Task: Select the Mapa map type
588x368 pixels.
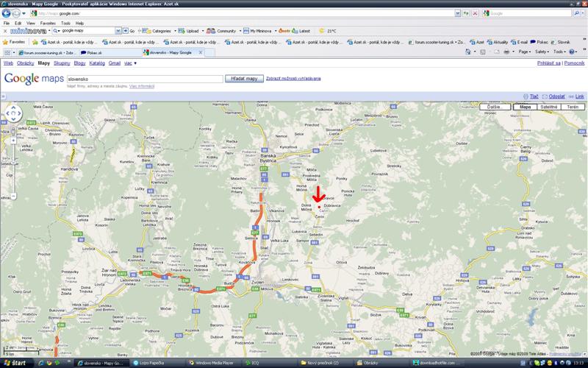Action: tap(525, 107)
